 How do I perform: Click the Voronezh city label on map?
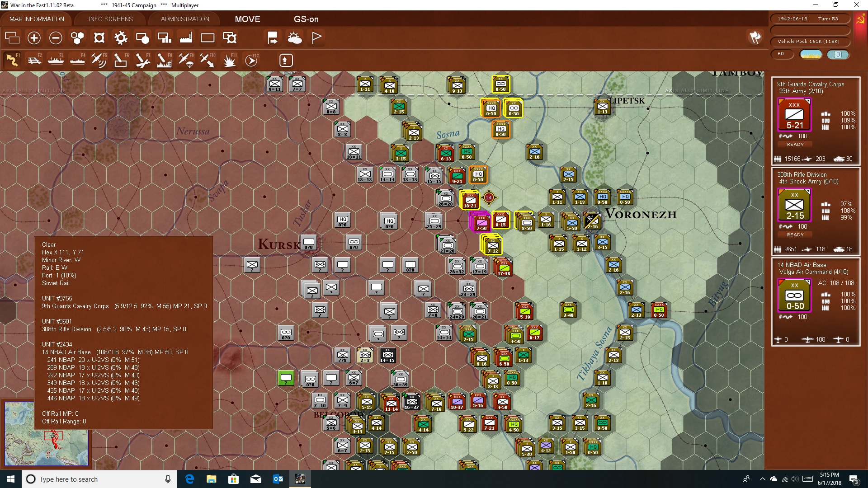[641, 214]
